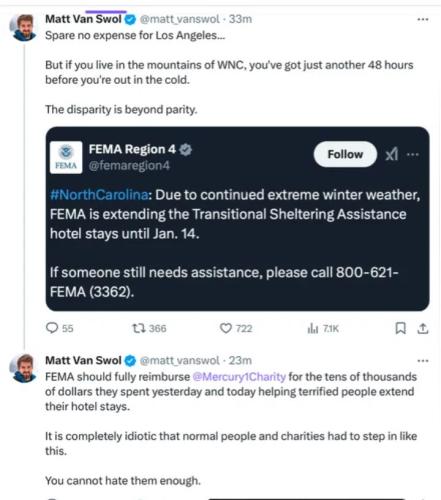Share the first tweet via share icon
The image size is (441, 500).
coord(423,329)
